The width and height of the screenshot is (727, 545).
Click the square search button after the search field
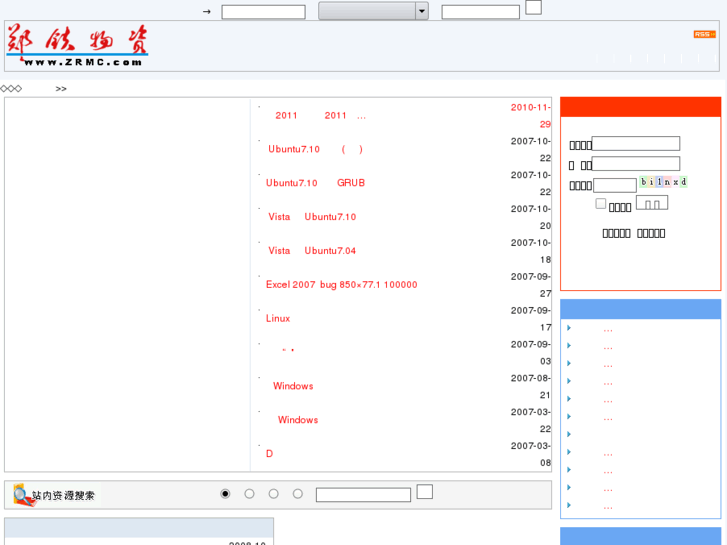(425, 492)
